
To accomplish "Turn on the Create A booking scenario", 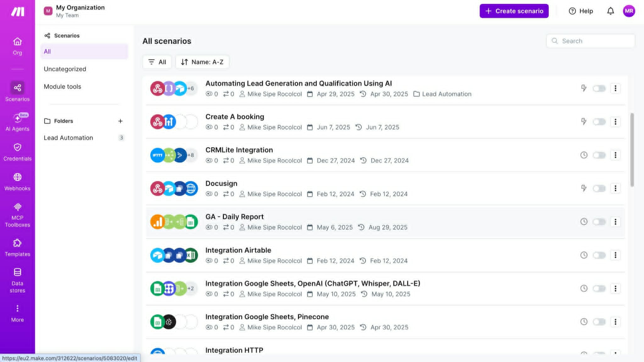I will point(599,122).
